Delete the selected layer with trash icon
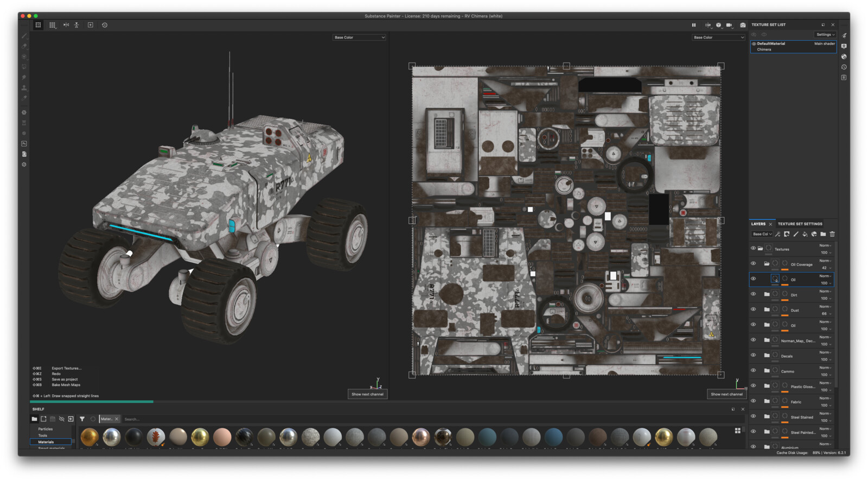 (x=832, y=234)
